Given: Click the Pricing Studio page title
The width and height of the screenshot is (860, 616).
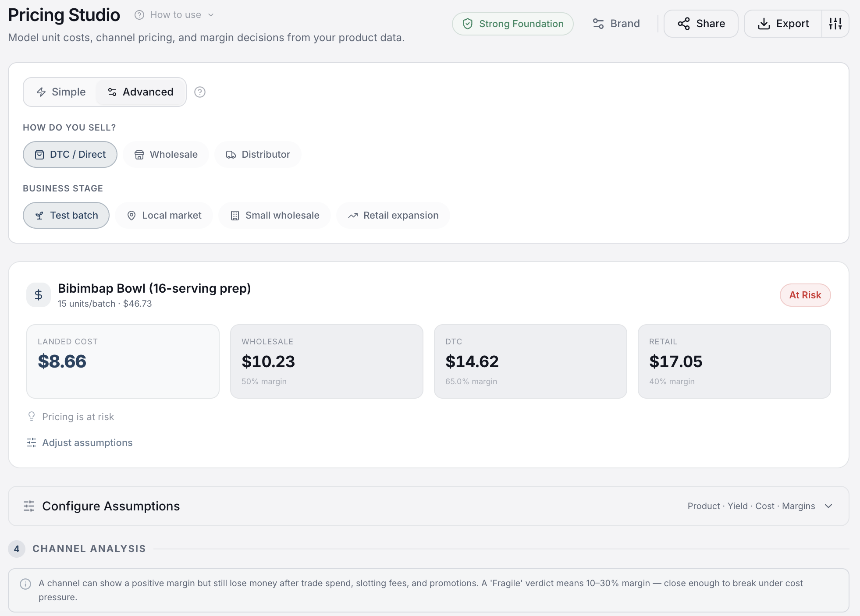Looking at the screenshot, I should [64, 15].
